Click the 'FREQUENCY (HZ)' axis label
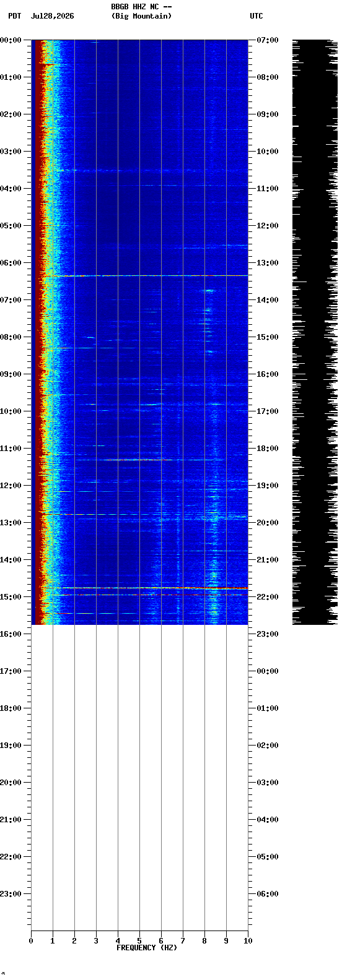This screenshot has height=980, width=342. click(147, 948)
